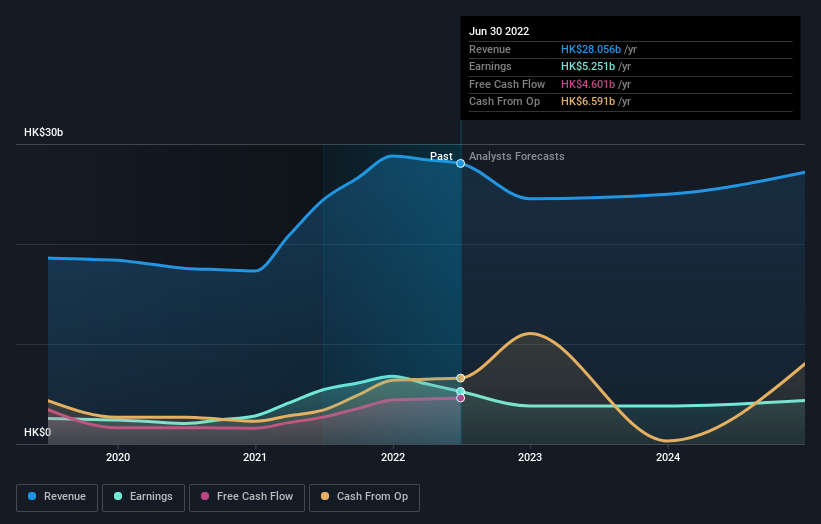The height and width of the screenshot is (524, 821).
Task: Click the orange Cash From Op marker at Jun 2022
Action: [460, 378]
